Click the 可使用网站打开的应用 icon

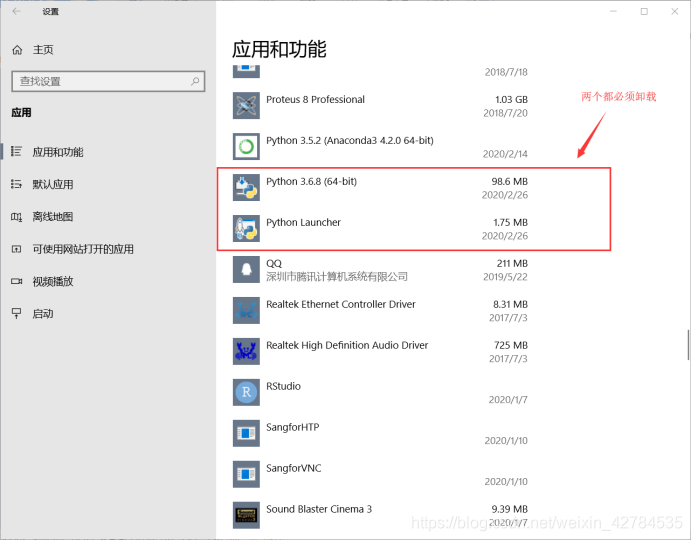(x=16, y=249)
